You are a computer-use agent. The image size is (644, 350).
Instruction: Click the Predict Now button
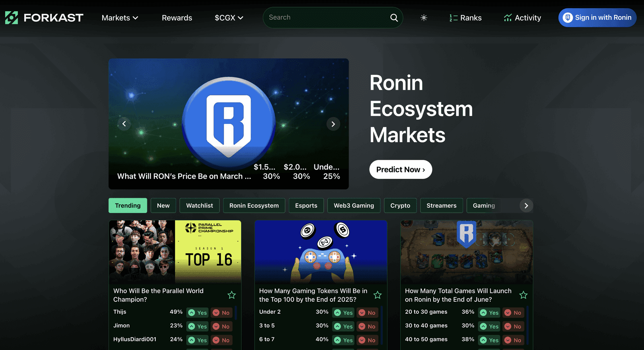tap(400, 170)
